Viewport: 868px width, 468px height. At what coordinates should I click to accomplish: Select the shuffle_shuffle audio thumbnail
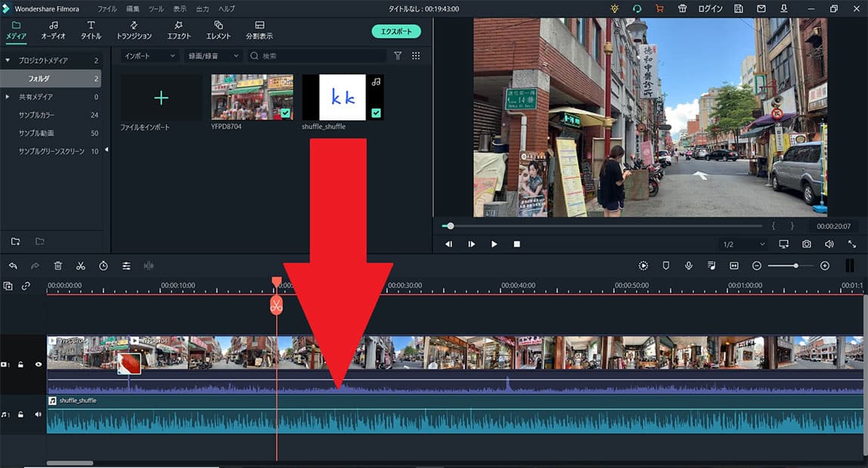343,98
